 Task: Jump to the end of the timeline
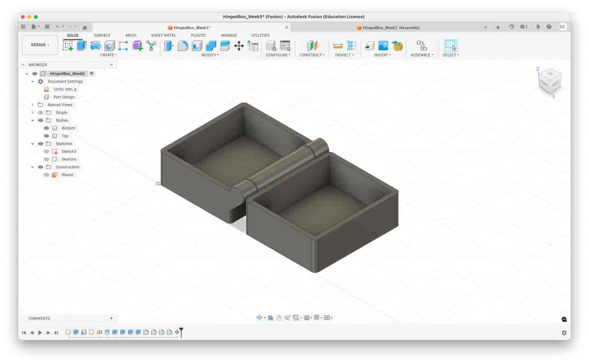click(x=57, y=332)
